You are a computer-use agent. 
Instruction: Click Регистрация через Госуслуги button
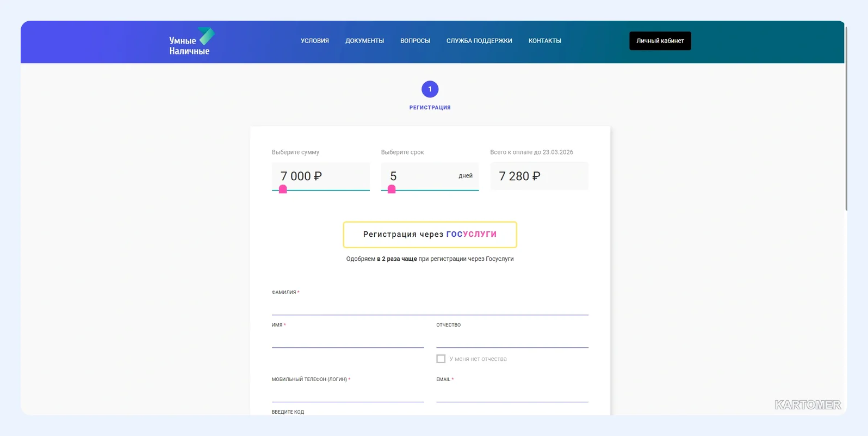click(430, 235)
